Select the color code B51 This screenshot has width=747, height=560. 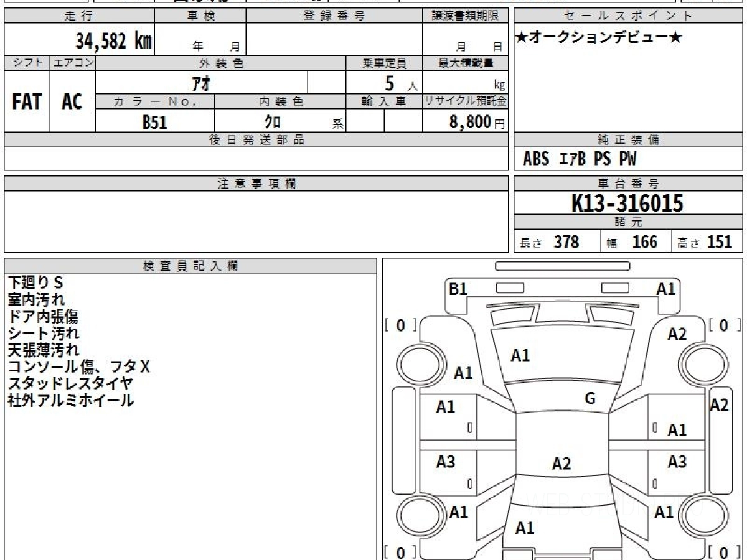click(155, 122)
